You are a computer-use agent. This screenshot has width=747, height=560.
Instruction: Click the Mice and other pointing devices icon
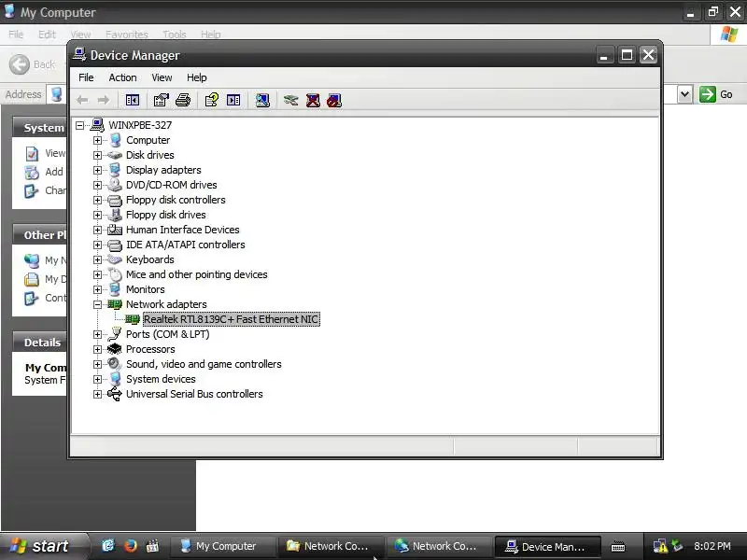(x=115, y=274)
